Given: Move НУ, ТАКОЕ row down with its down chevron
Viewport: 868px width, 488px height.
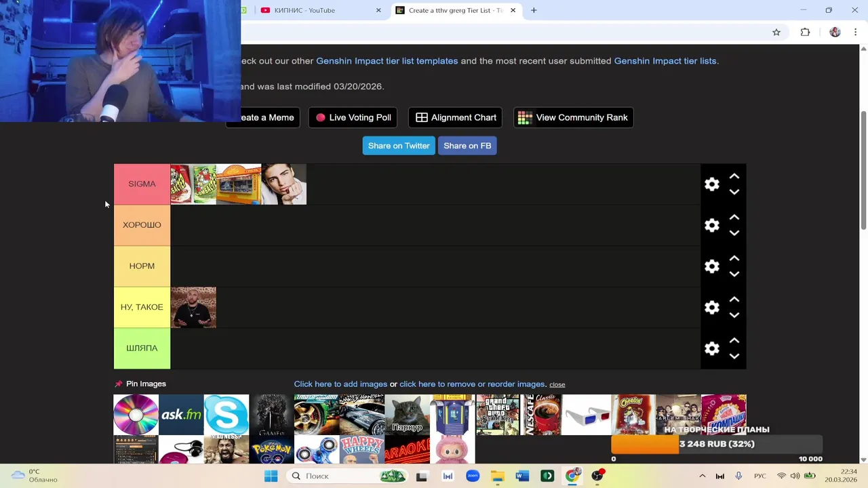Looking at the screenshot, I should [734, 315].
